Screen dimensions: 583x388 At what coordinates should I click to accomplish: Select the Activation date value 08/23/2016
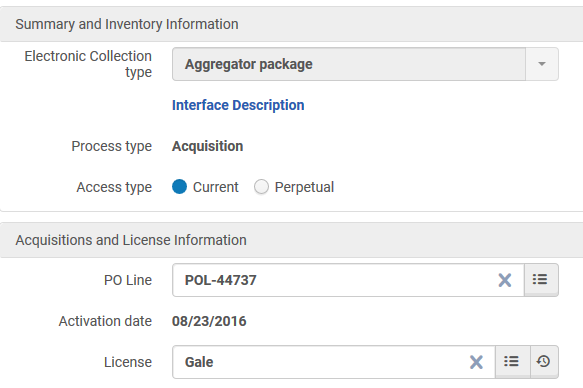[209, 321]
